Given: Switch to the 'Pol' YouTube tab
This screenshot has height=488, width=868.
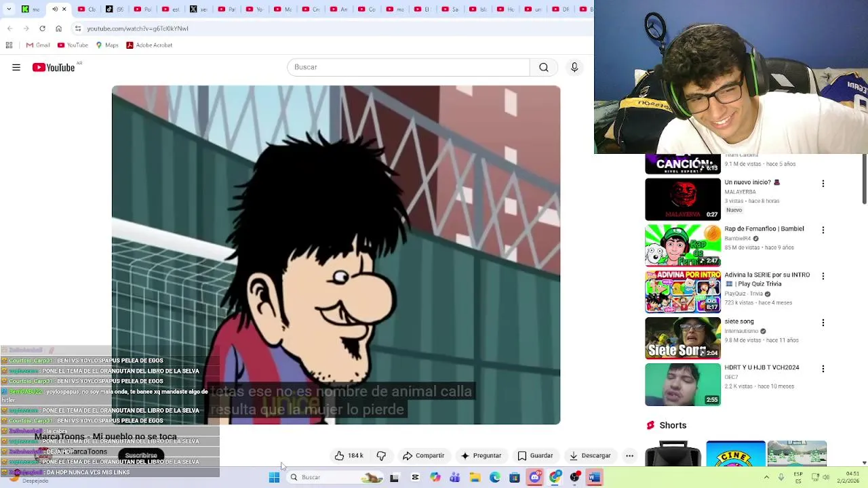Looking at the screenshot, I should point(142,9).
